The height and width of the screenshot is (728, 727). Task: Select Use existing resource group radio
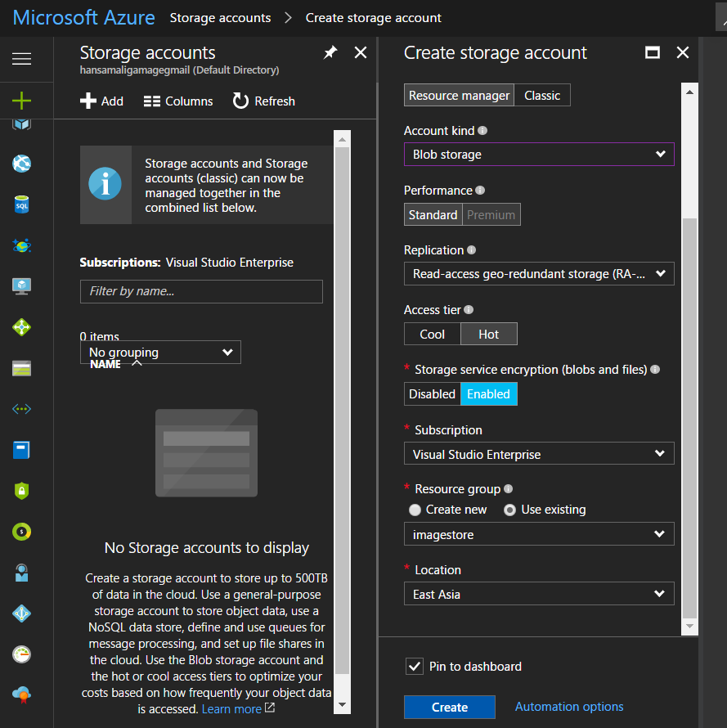click(x=509, y=510)
